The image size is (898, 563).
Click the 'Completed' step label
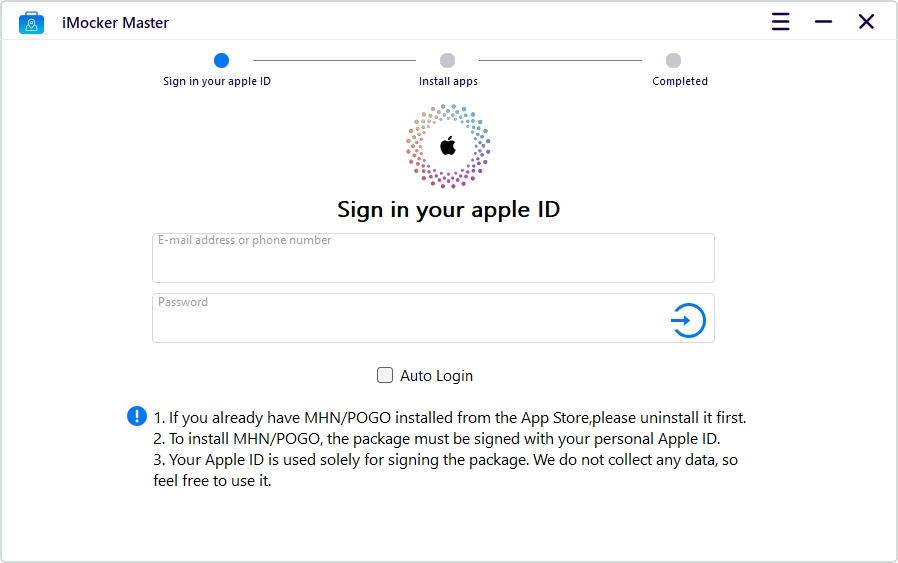click(680, 81)
